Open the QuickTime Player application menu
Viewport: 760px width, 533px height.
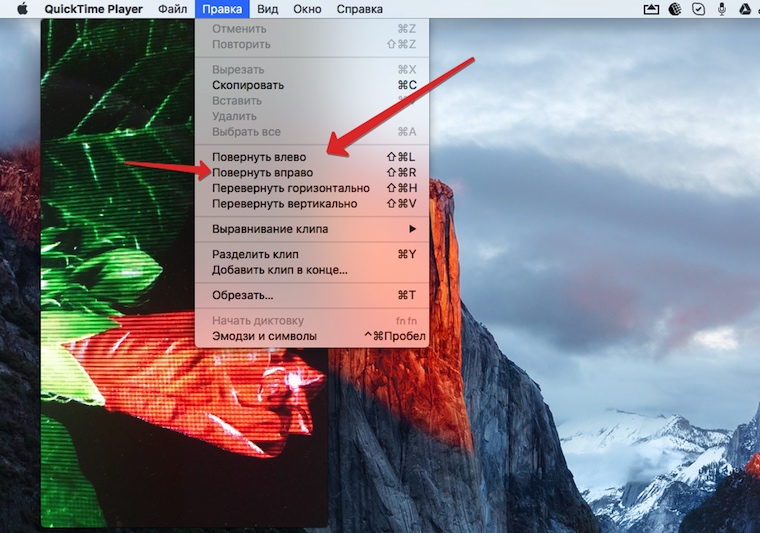(94, 9)
